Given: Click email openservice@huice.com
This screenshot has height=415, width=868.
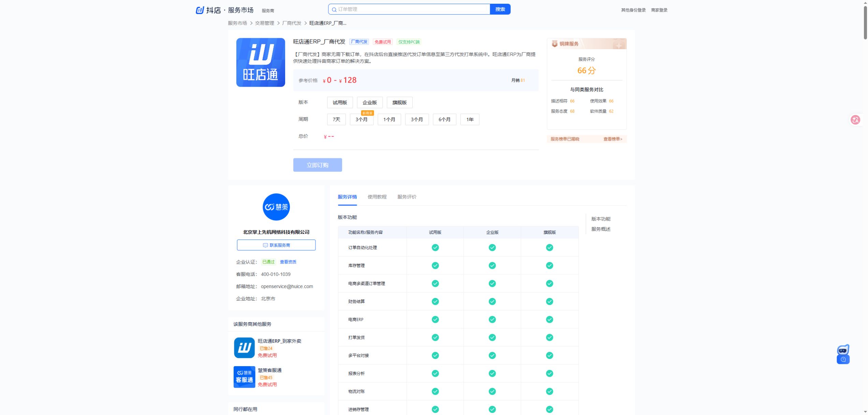Looking at the screenshot, I should tap(287, 287).
